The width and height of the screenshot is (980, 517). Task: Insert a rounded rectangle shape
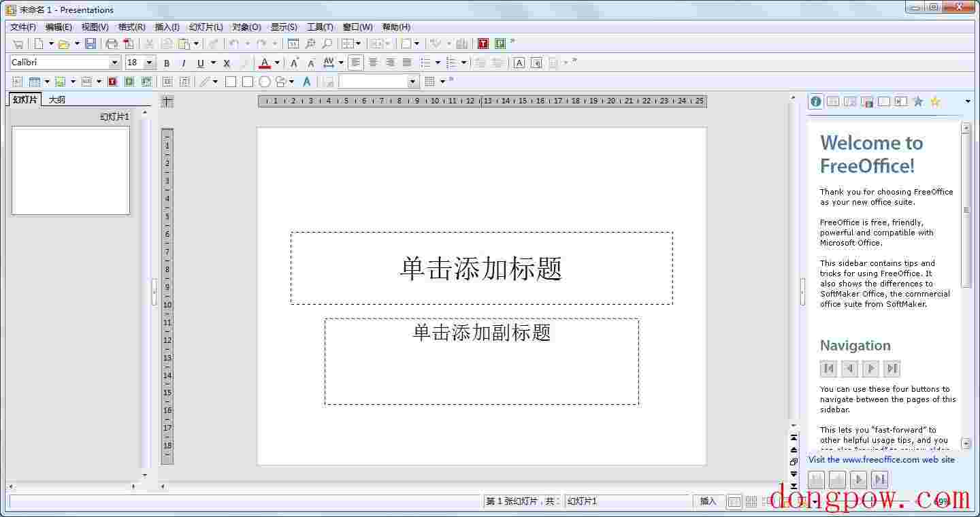point(248,82)
